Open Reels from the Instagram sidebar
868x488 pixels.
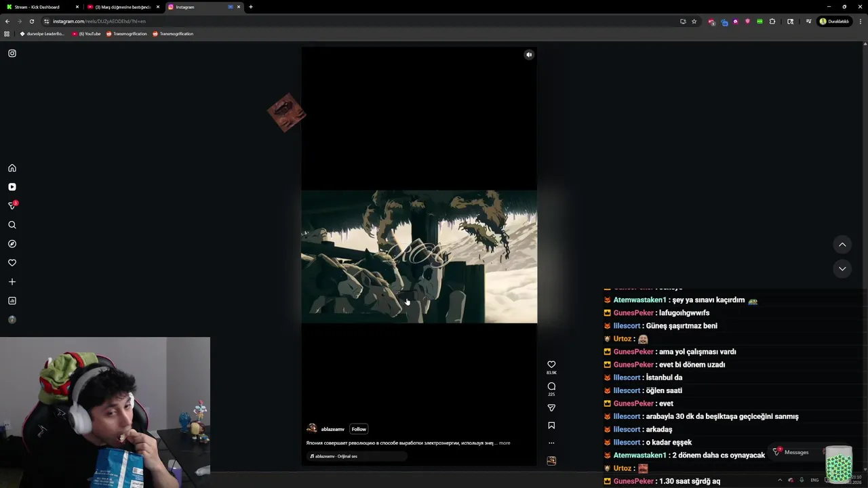click(12, 187)
